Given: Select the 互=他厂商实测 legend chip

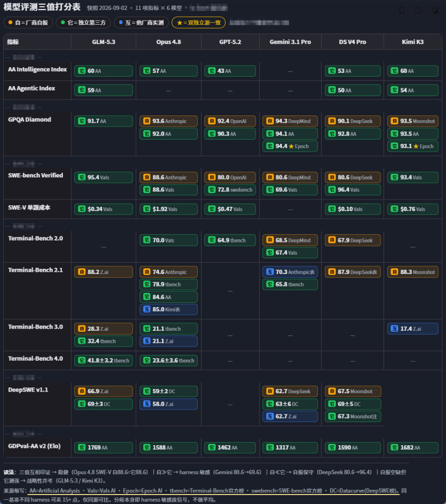Looking at the screenshot, I should pos(141,23).
